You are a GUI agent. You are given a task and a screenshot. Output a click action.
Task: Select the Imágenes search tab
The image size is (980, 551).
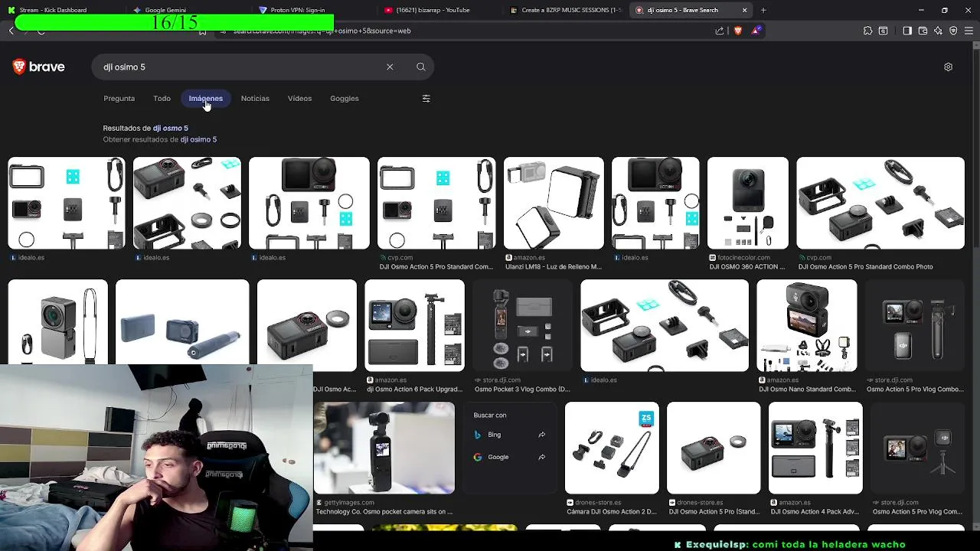coord(205,98)
